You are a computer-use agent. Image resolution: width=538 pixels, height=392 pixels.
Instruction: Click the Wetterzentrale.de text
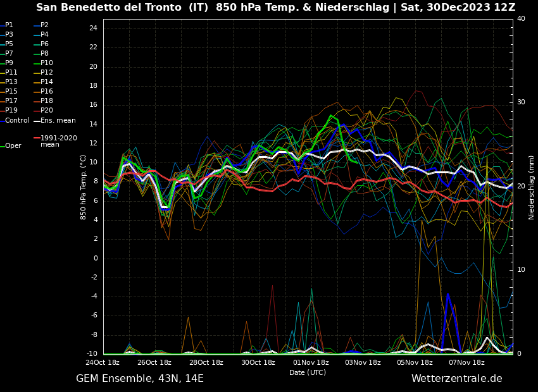click(456, 379)
